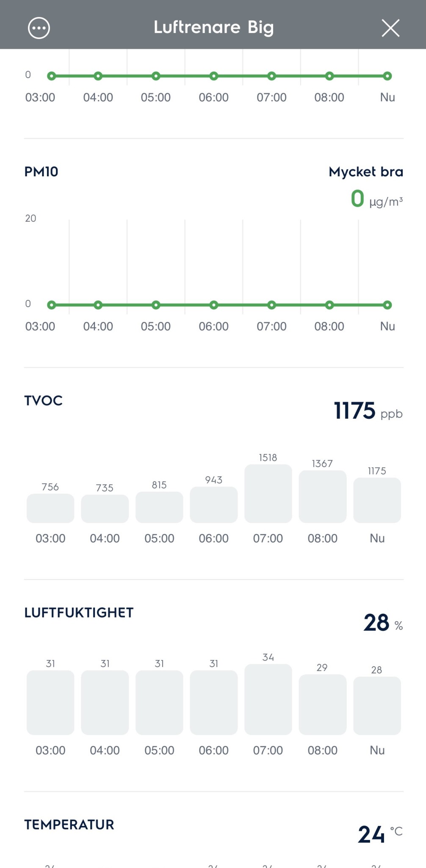Tap the PM10 data point at 03:00
The image size is (426, 868).
coord(52,305)
